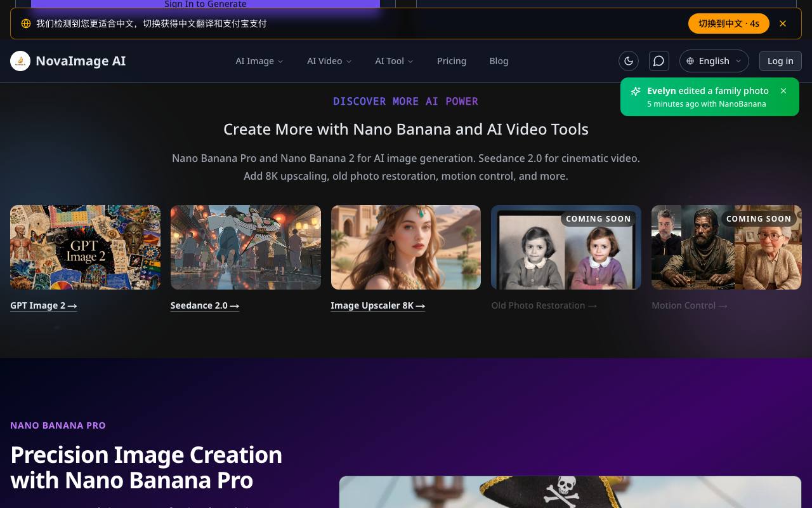
Task: Select the GPT Image 2 collage thumbnail
Action: pos(85,247)
